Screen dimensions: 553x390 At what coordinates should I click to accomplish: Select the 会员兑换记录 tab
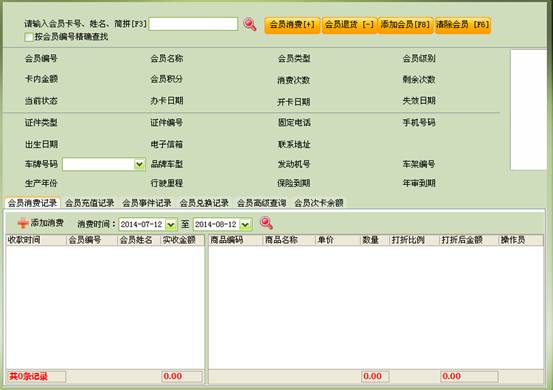tap(204, 203)
